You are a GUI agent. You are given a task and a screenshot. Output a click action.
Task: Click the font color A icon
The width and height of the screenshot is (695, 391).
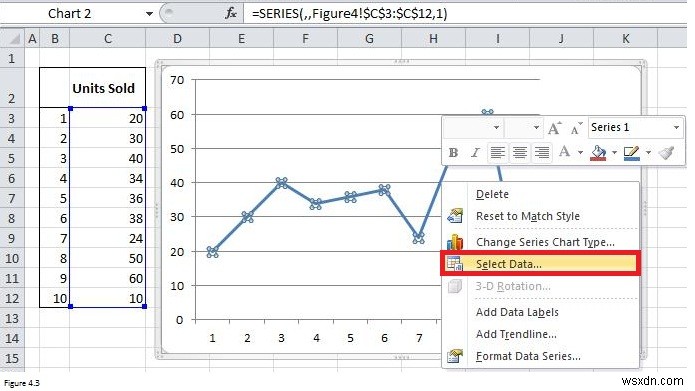pyautogui.click(x=564, y=152)
